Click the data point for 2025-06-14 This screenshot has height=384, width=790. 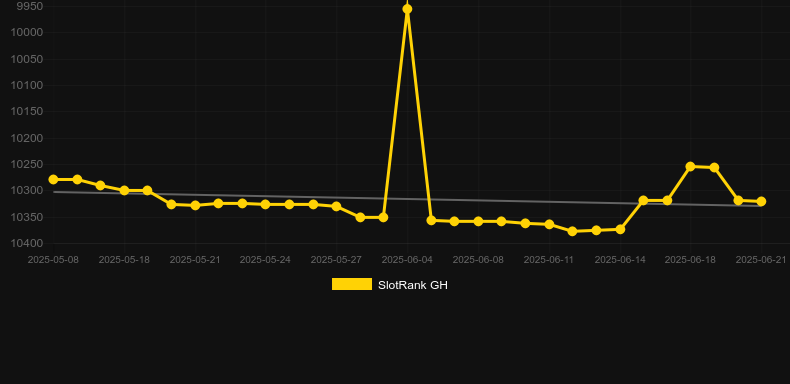tap(620, 229)
